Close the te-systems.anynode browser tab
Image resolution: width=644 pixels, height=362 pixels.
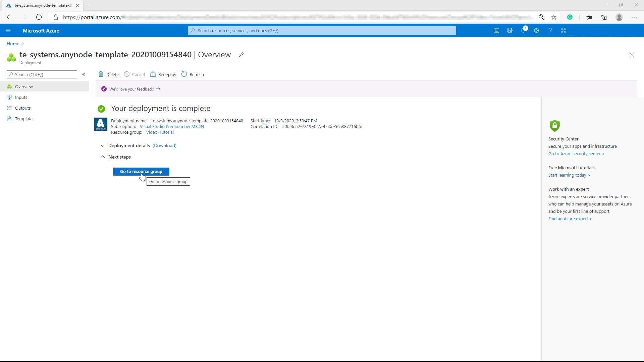pyautogui.click(x=77, y=5)
